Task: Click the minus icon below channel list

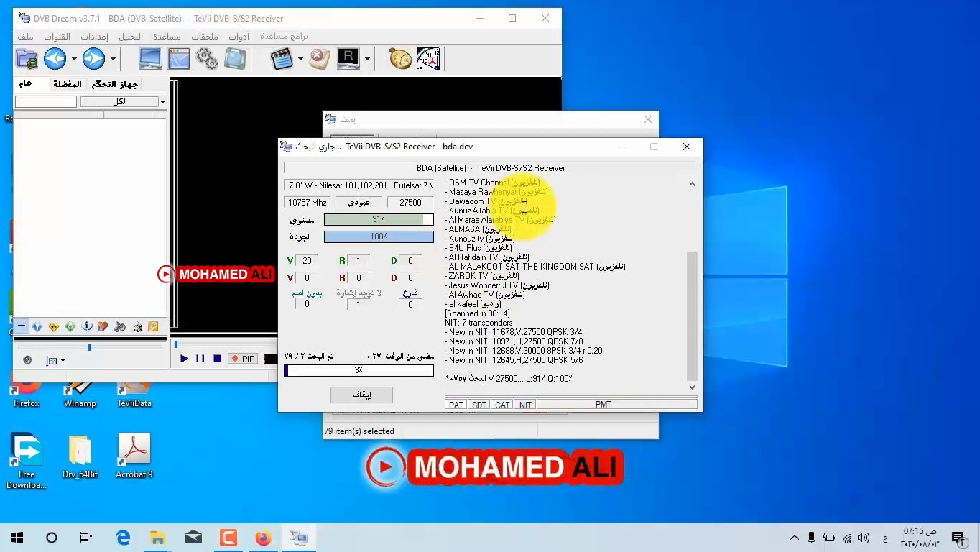Action: point(22,326)
